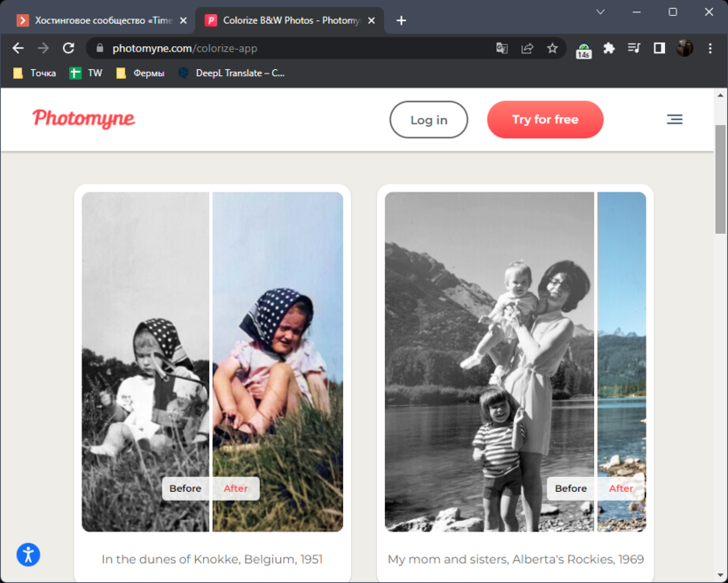Viewport: 728px width, 583px height.
Task: Bookmark this page with the star icon
Action: [x=552, y=48]
